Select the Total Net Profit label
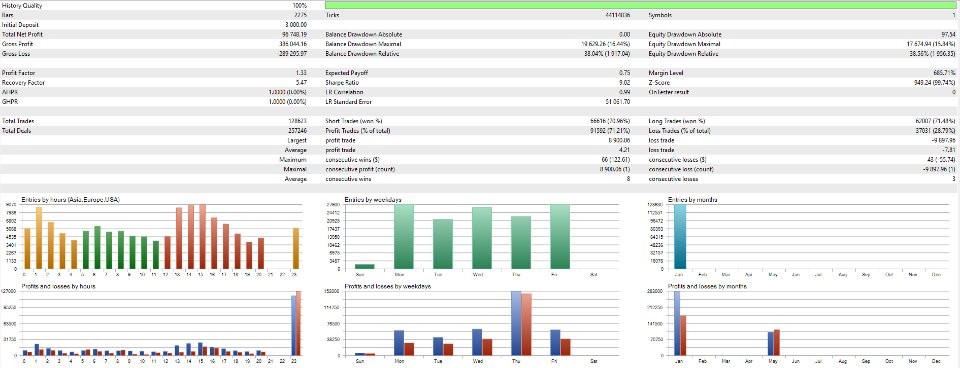Screen dimensions: 960x368 tap(23, 34)
